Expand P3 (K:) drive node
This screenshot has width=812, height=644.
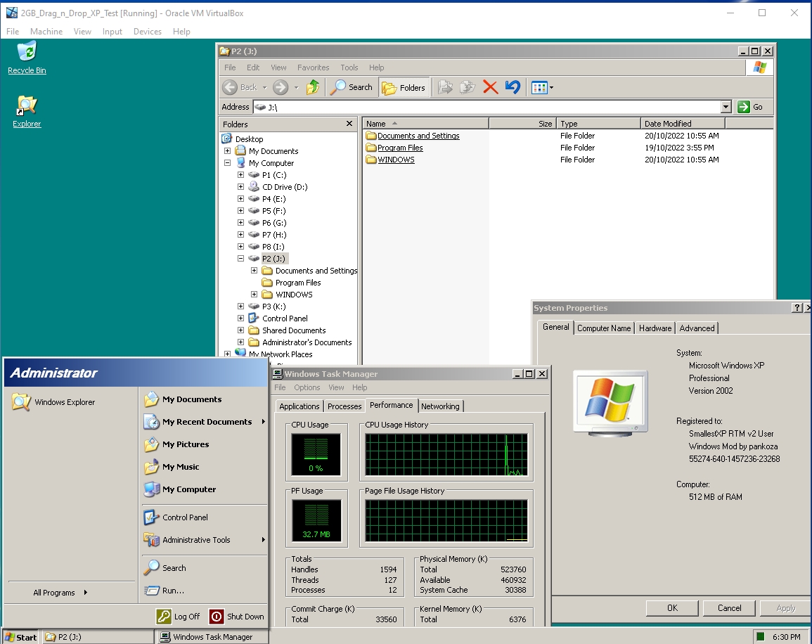[x=241, y=306]
